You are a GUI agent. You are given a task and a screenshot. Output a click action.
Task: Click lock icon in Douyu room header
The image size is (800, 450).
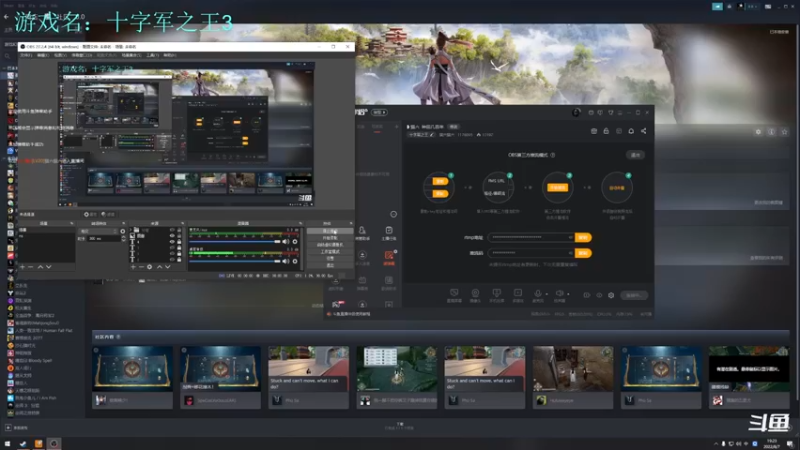[606, 131]
